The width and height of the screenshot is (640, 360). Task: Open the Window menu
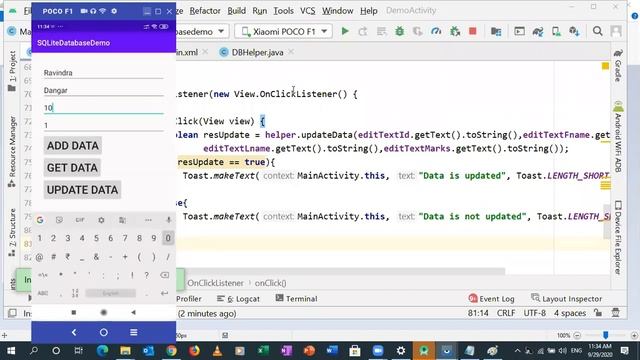tap(338, 11)
